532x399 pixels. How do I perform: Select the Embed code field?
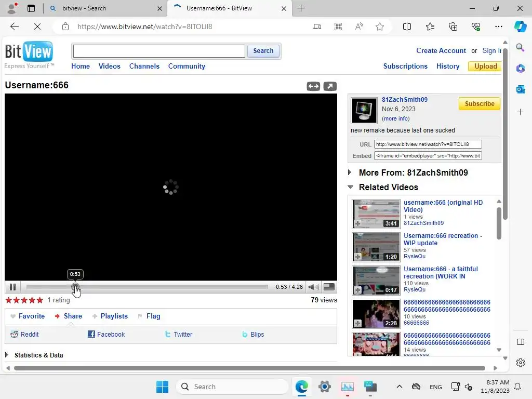tap(428, 156)
